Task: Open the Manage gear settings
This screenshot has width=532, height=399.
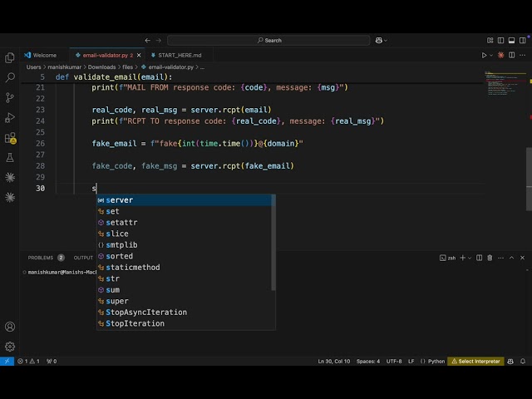Action: 10,347
